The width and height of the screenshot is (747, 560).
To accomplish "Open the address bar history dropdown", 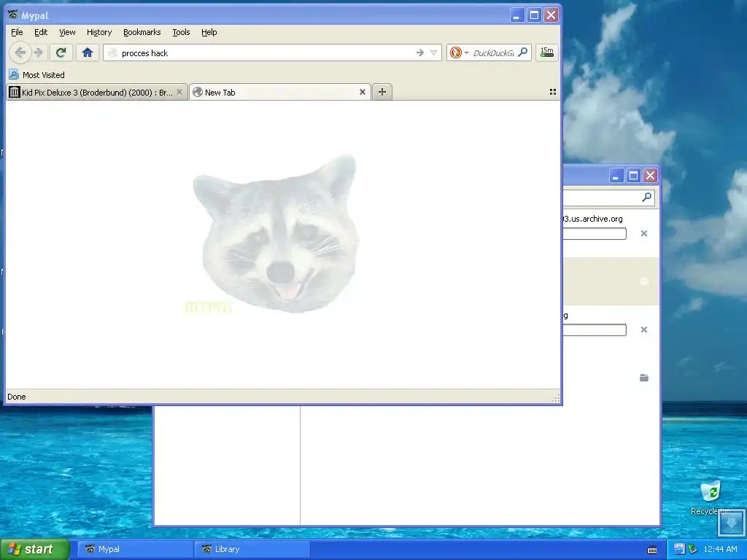I will pos(433,52).
